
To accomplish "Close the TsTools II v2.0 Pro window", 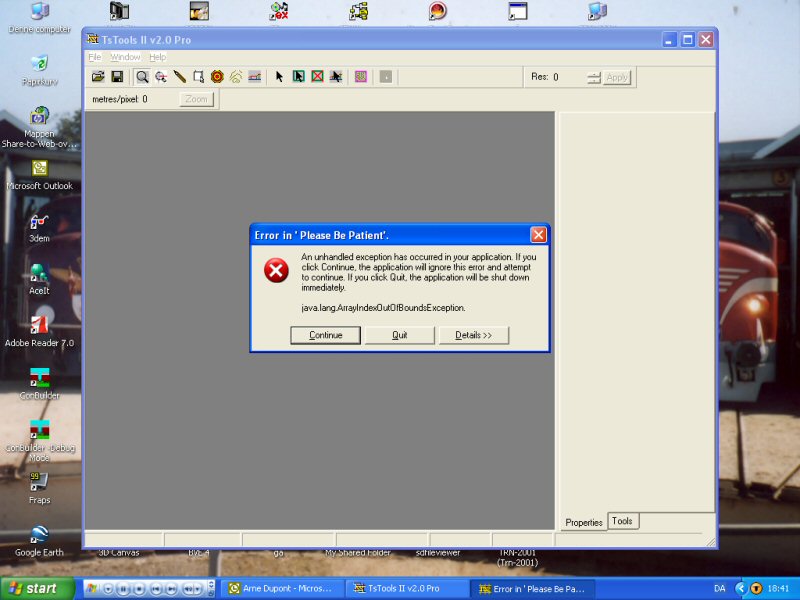I will (706, 39).
